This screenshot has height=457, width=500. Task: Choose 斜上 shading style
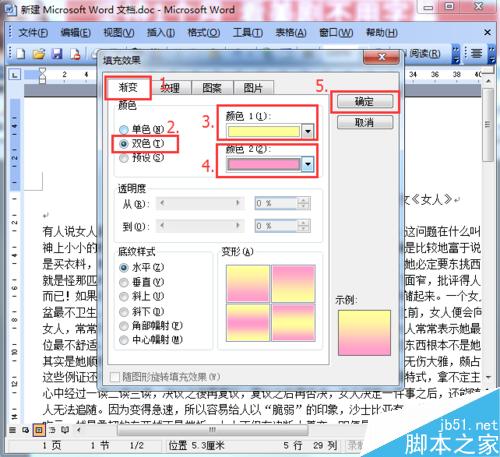(x=124, y=296)
